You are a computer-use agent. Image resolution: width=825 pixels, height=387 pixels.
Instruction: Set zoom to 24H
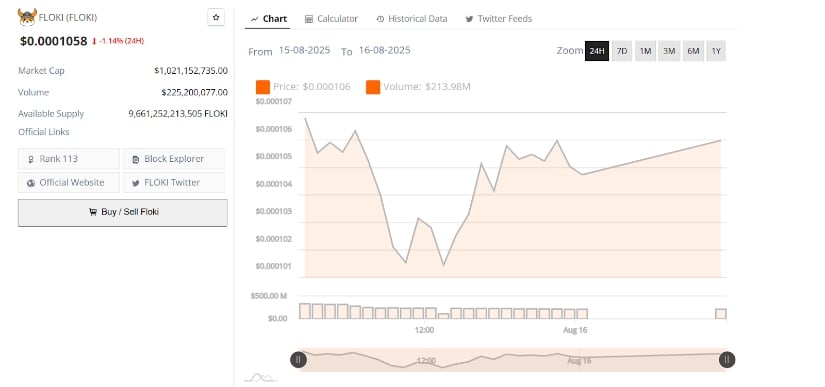(x=597, y=51)
